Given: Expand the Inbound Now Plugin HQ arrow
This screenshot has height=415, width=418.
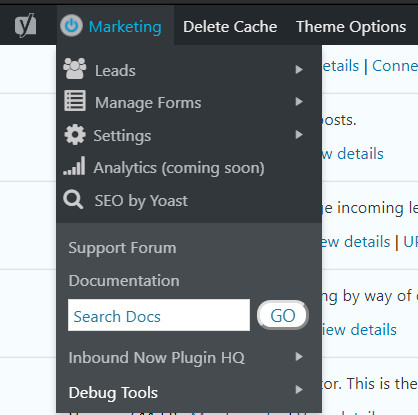Looking at the screenshot, I should [299, 357].
